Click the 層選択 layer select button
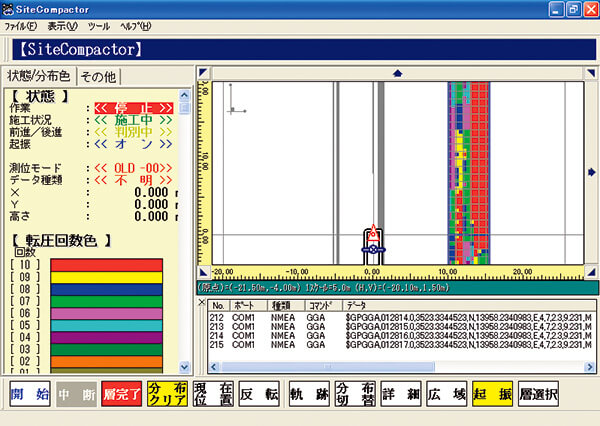This screenshot has width=600, height=426. pos(538,394)
